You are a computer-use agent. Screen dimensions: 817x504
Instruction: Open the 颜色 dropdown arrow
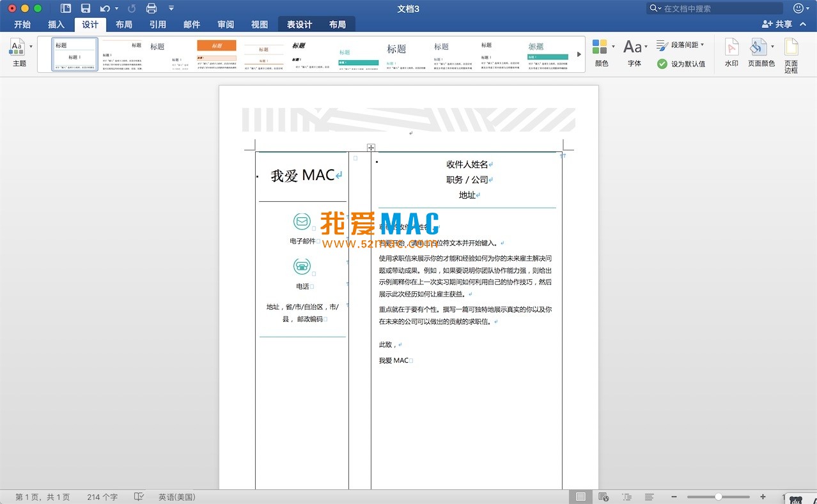pyautogui.click(x=614, y=47)
